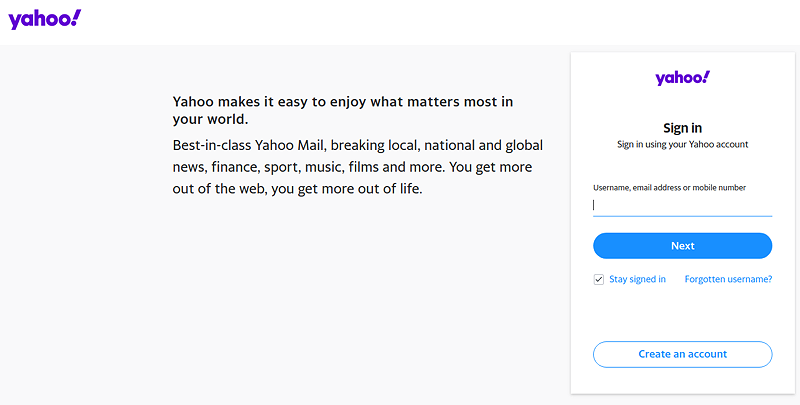Click the out of the web text line
The width and height of the screenshot is (800, 405).
(297, 189)
